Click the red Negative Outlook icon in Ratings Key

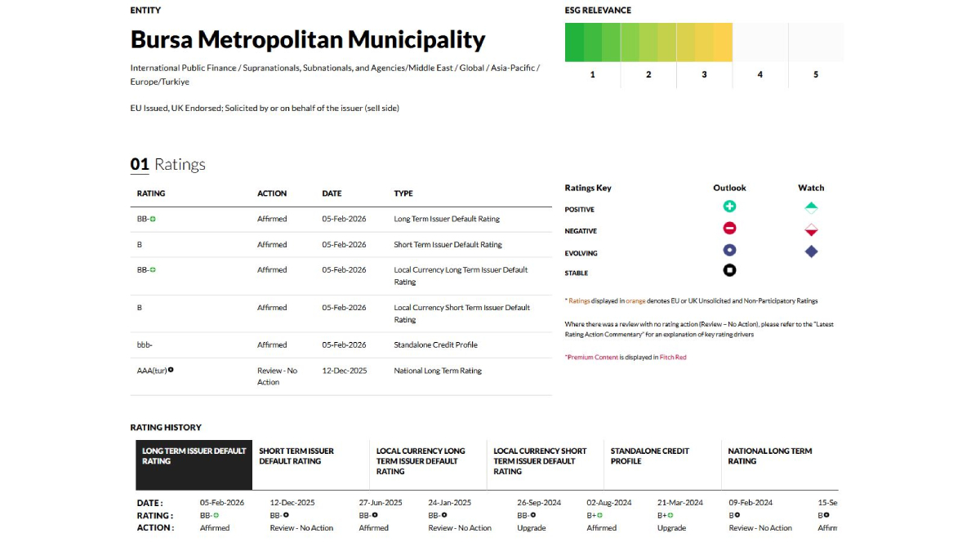(x=729, y=229)
